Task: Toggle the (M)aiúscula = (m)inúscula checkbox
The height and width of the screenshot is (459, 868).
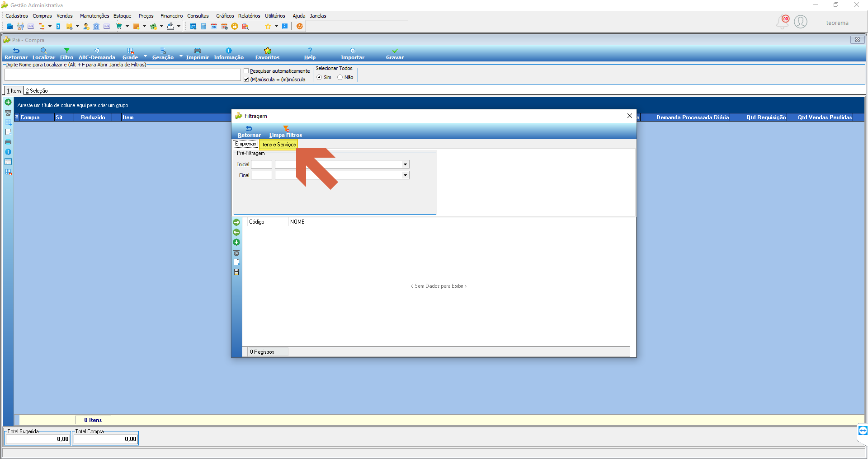Action: [x=246, y=80]
